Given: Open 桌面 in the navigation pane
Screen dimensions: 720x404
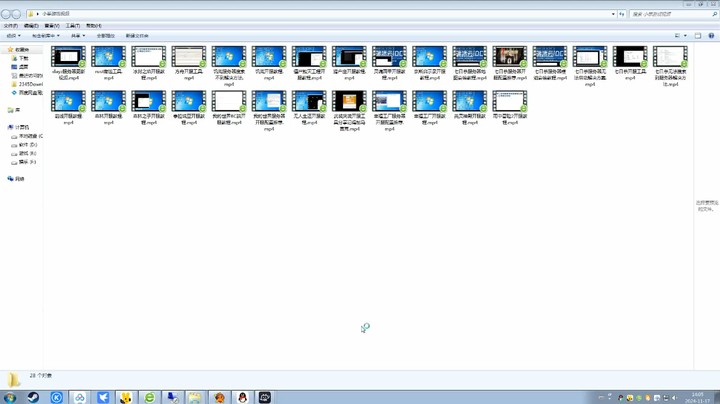Looking at the screenshot, I should coord(20,67).
